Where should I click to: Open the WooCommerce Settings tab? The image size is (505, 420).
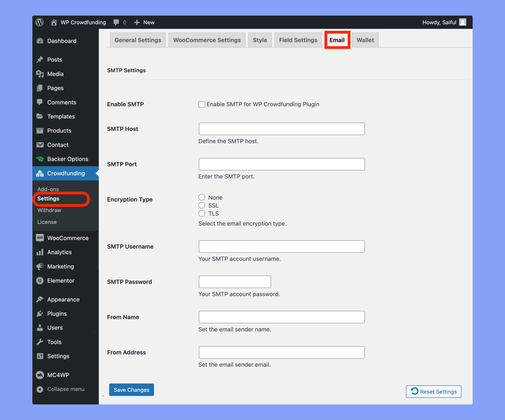(x=207, y=40)
